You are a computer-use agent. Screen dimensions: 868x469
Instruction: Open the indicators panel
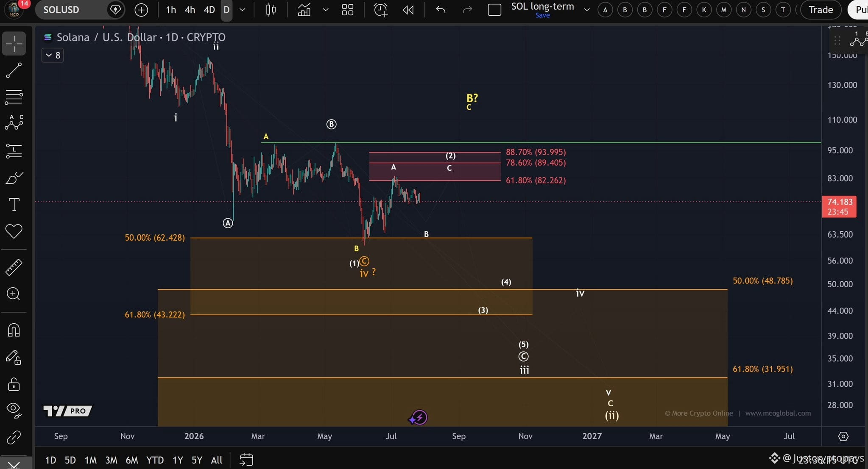tap(304, 10)
